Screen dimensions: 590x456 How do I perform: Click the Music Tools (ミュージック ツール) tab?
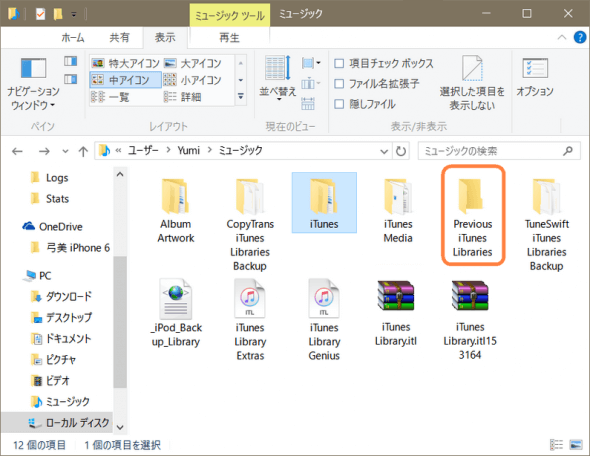tap(230, 15)
